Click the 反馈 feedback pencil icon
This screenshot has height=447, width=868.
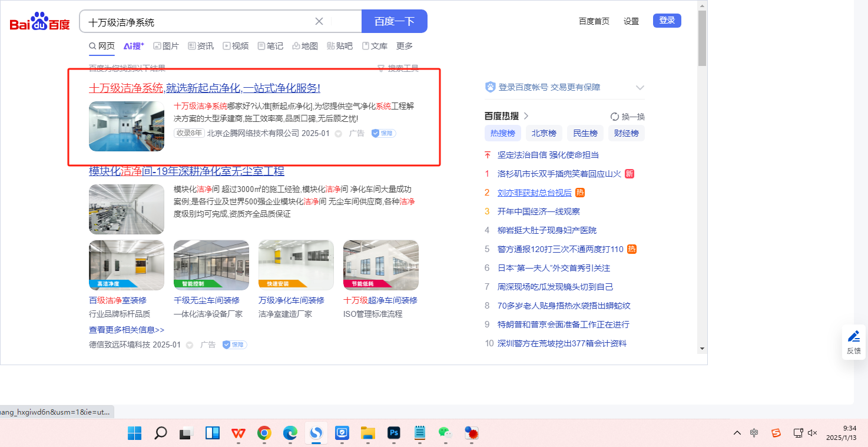click(854, 336)
